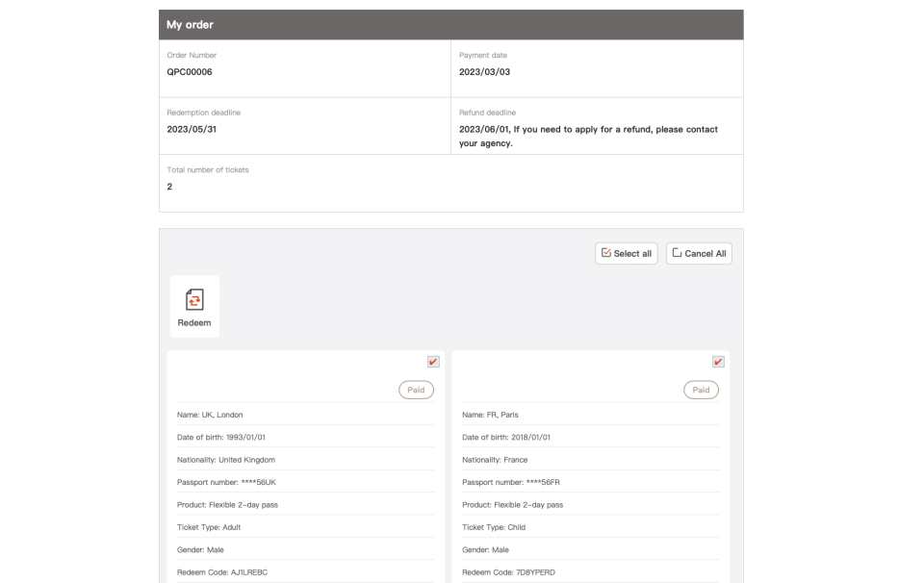The height and width of the screenshot is (583, 924).
Task: Click the Paid badge on the child ticket
Action: pyautogui.click(x=701, y=390)
